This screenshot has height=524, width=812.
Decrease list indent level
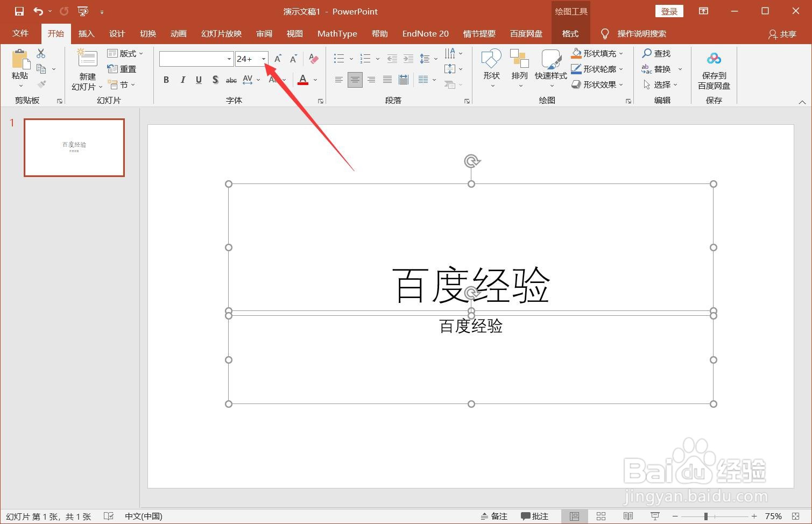click(392, 59)
